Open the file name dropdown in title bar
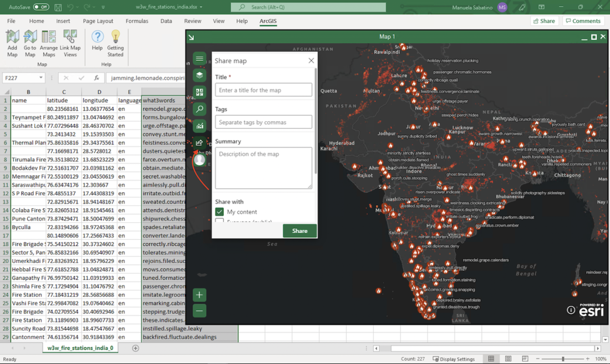 (x=201, y=7)
